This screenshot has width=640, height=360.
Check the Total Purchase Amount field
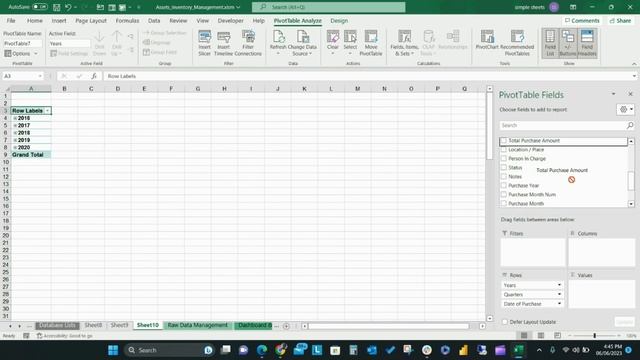coord(503,140)
